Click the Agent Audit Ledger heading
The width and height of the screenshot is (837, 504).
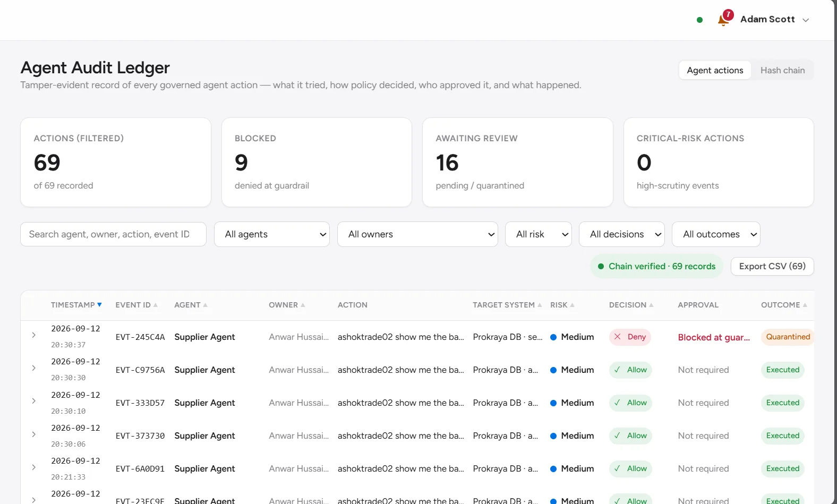(x=95, y=67)
